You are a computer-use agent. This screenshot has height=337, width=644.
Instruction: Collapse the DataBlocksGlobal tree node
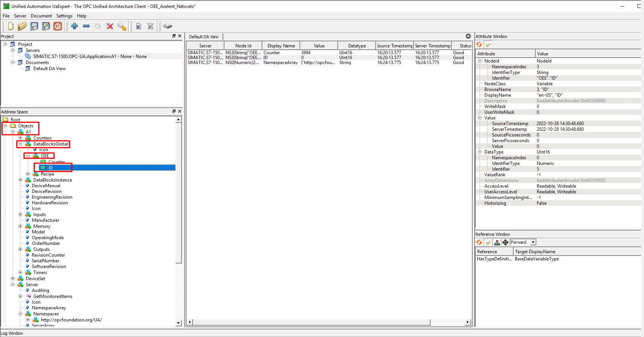point(20,144)
